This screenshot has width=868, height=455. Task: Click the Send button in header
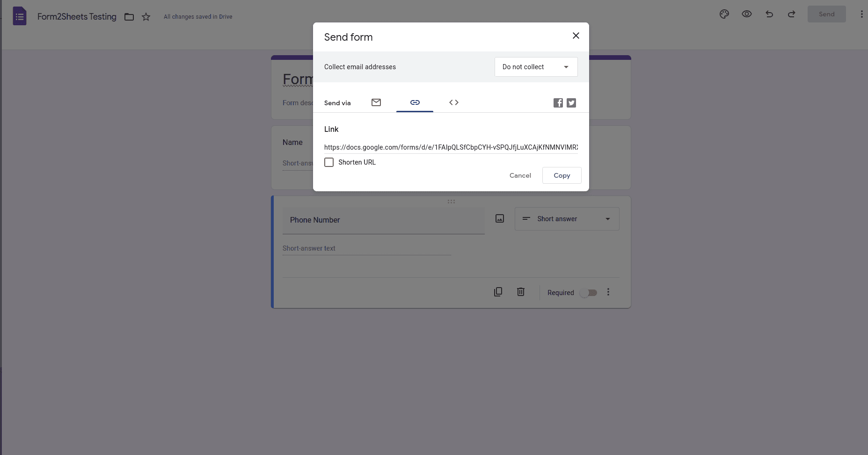[827, 14]
